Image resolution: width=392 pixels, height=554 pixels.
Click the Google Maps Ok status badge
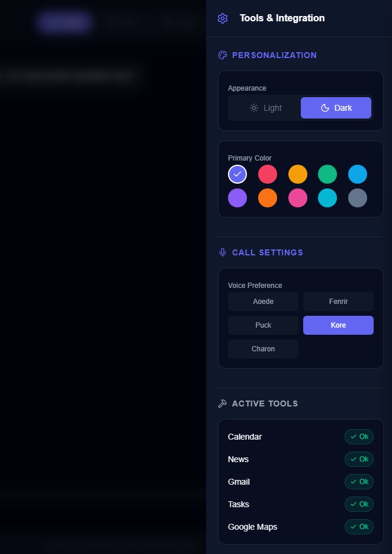coord(359,527)
